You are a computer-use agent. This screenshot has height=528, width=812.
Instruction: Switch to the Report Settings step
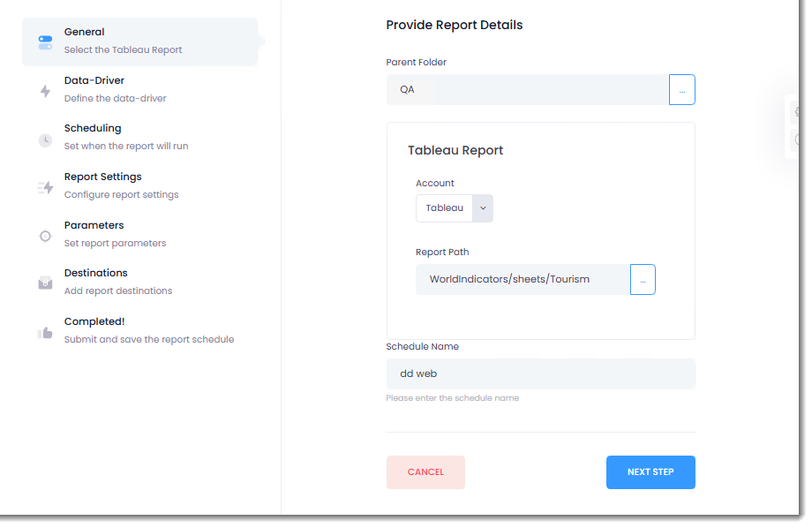click(102, 177)
